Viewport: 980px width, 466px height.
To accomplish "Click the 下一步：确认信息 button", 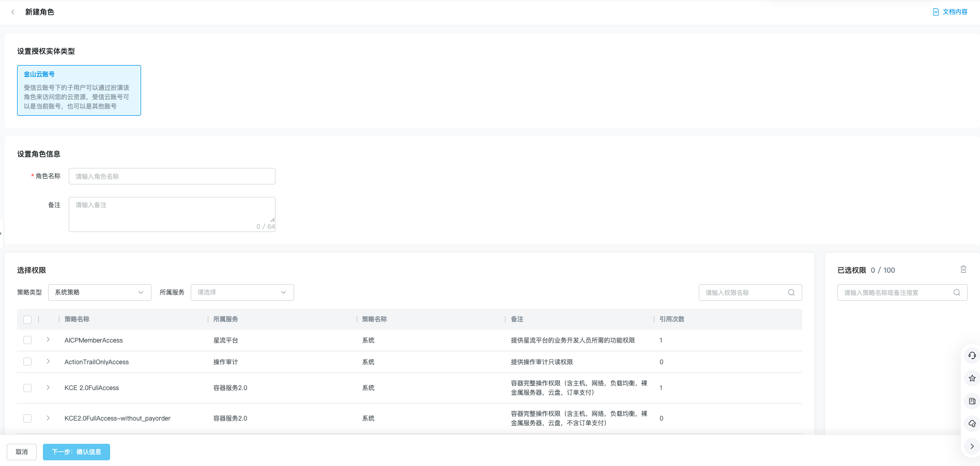I will (76, 452).
